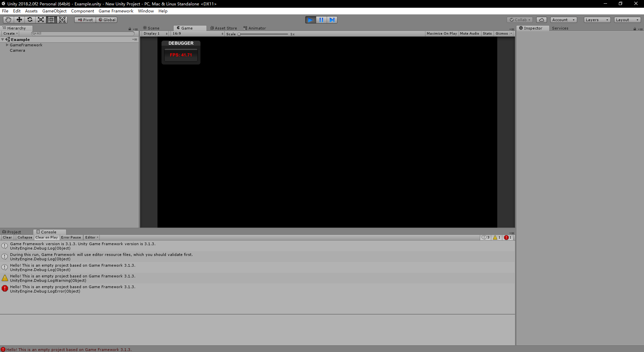Select the Rect transform tool
This screenshot has width=644, height=352.
pos(51,20)
